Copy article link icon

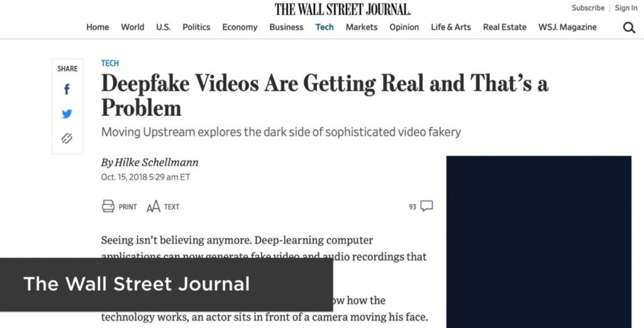pyautogui.click(x=67, y=138)
